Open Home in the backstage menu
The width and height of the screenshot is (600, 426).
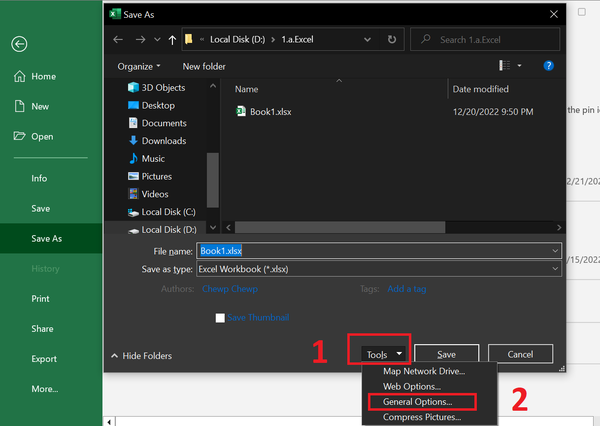tap(35, 77)
